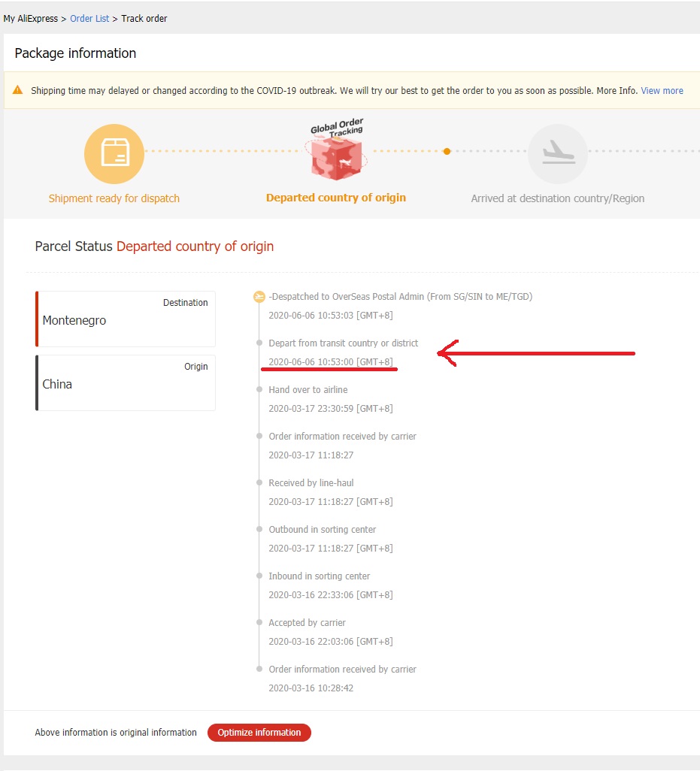Click the orange warning triangle icon
The width and height of the screenshot is (700, 771).
(x=18, y=90)
